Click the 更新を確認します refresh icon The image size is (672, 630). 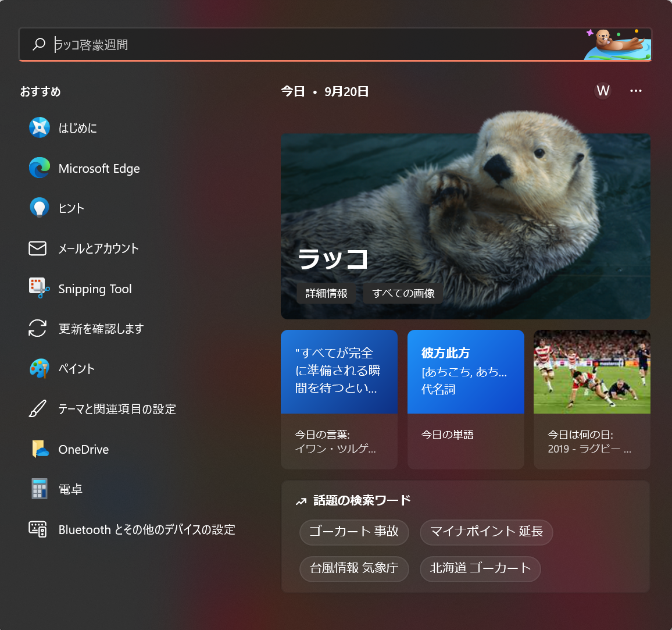click(38, 329)
